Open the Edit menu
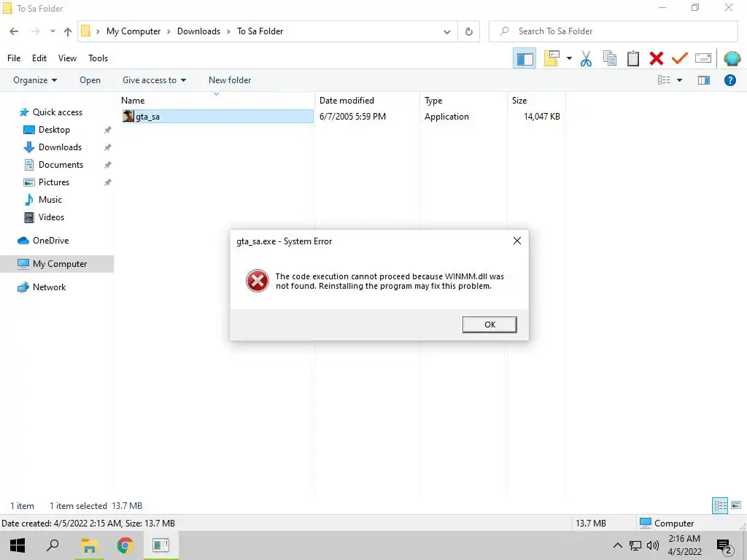 click(x=39, y=58)
